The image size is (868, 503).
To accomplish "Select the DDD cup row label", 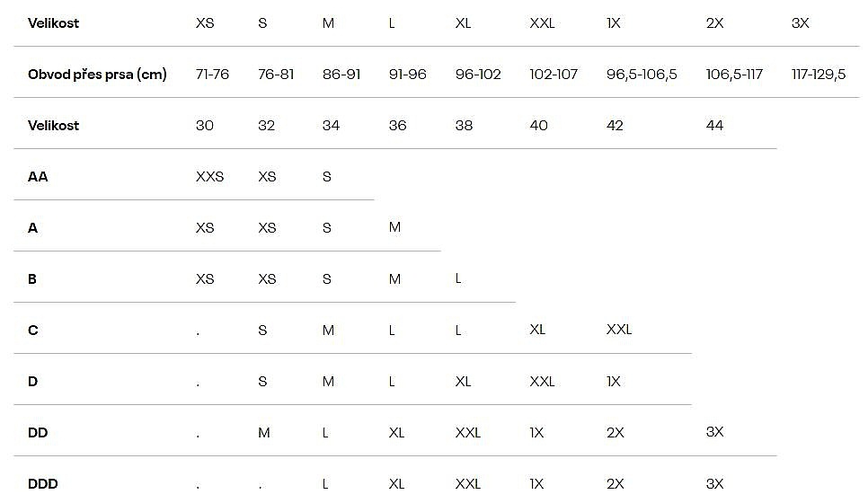I will pyautogui.click(x=43, y=484).
